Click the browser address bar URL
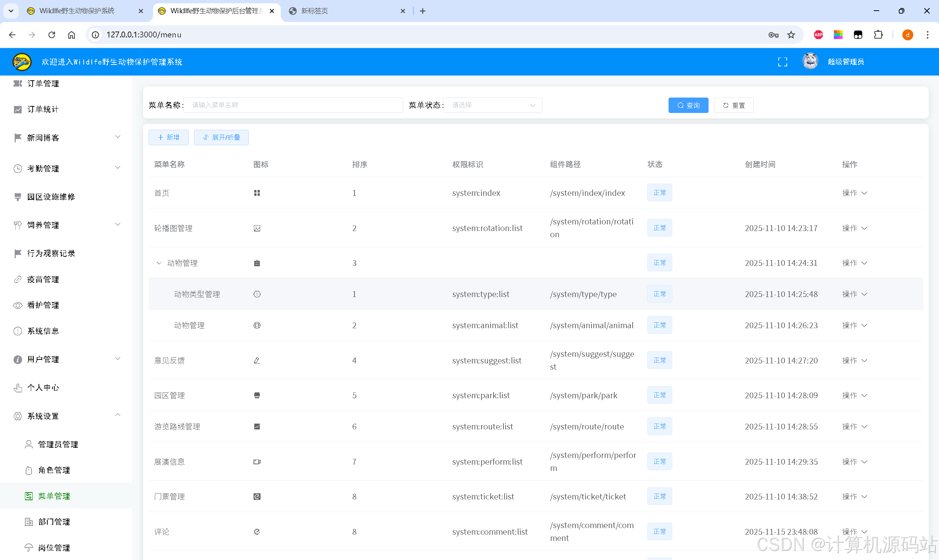Image resolution: width=939 pixels, height=560 pixels. pyautogui.click(x=144, y=35)
